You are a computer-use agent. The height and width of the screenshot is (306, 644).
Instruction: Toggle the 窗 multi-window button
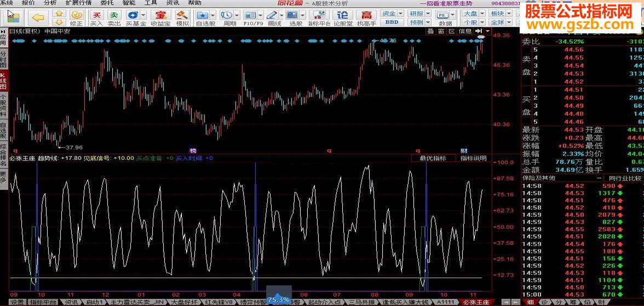[x=441, y=31]
